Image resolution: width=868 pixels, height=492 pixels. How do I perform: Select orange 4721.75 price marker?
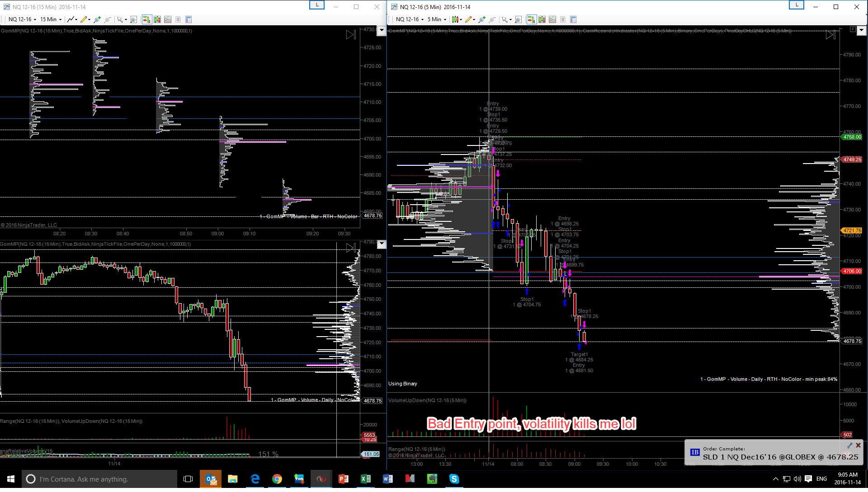point(852,230)
